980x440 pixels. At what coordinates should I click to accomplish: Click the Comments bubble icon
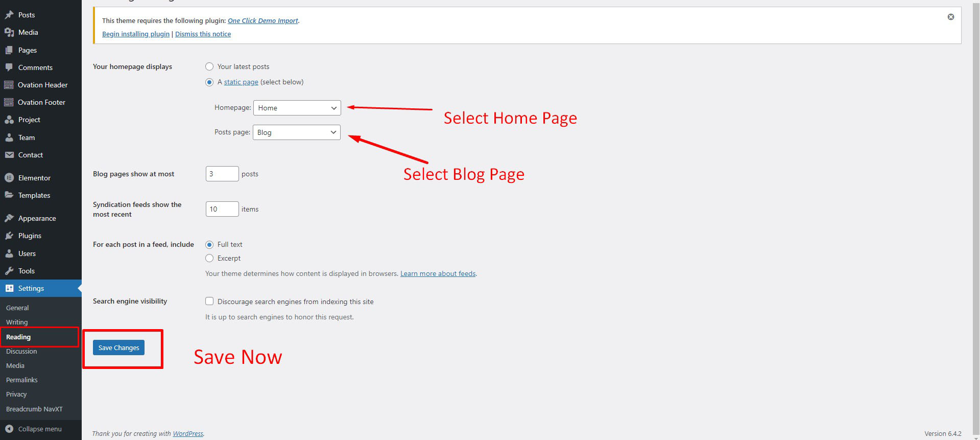coord(9,67)
